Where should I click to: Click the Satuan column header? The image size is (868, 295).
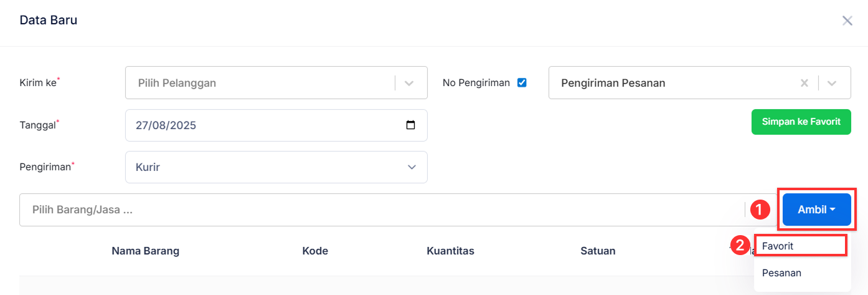click(598, 251)
